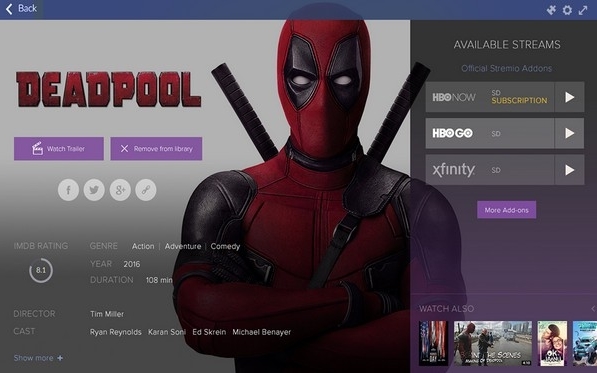Click the IMDB rating 8.1 circle
This screenshot has height=373, width=597.
(41, 270)
